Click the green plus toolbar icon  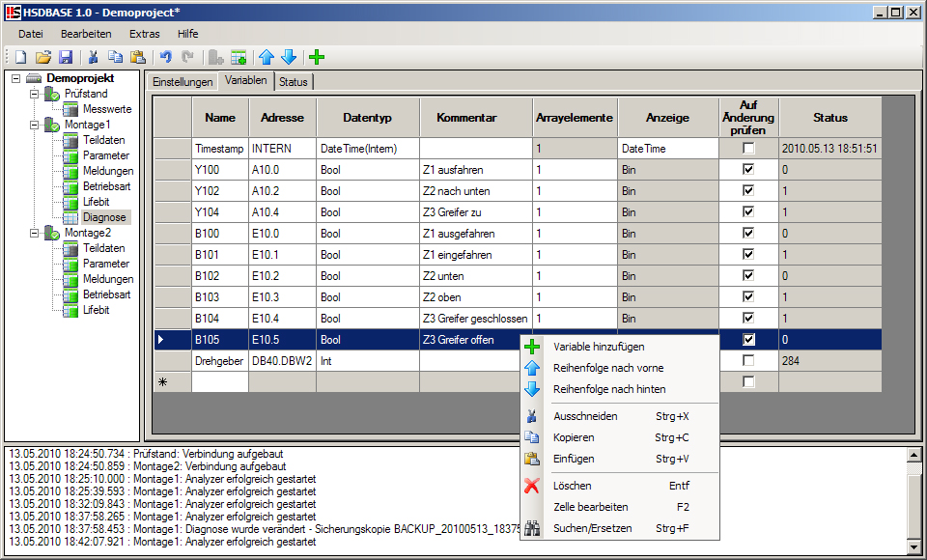click(316, 58)
